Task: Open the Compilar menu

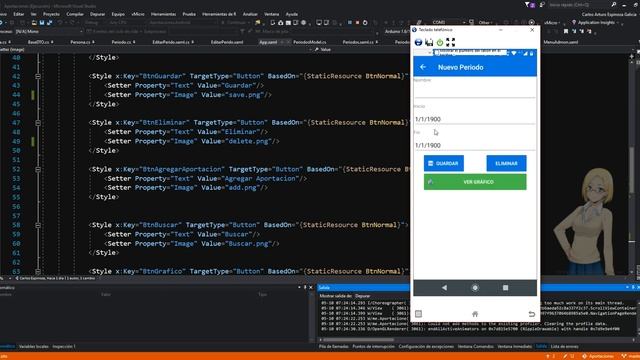Action: [75, 14]
